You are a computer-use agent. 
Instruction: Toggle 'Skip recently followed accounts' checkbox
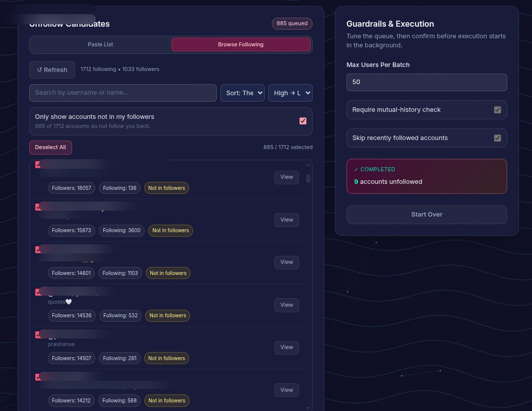coord(497,138)
